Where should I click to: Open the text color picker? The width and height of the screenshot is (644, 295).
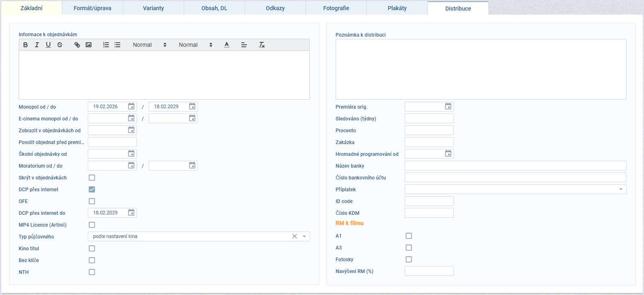tap(227, 45)
